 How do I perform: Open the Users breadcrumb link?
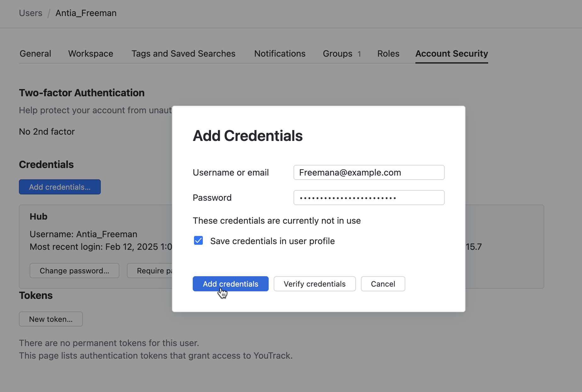click(x=31, y=13)
